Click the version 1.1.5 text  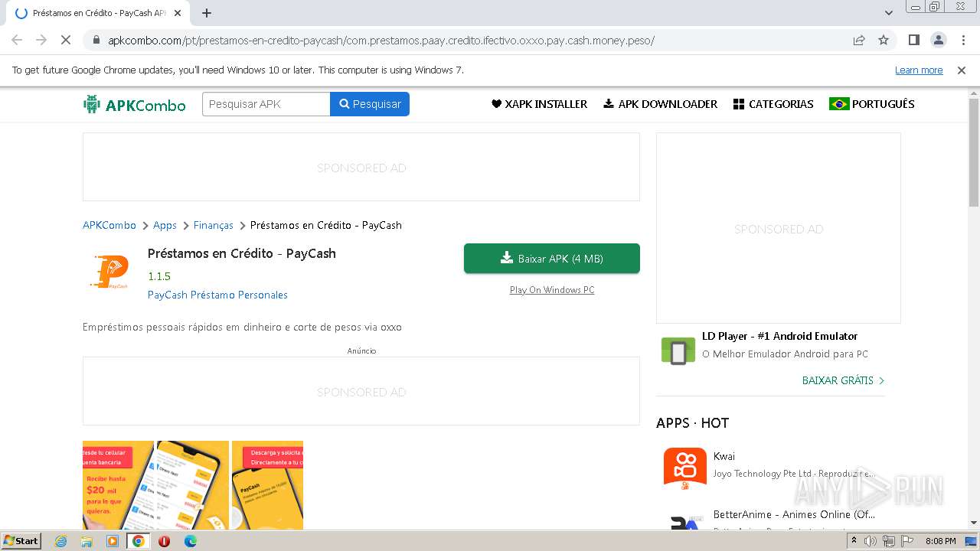click(x=159, y=276)
